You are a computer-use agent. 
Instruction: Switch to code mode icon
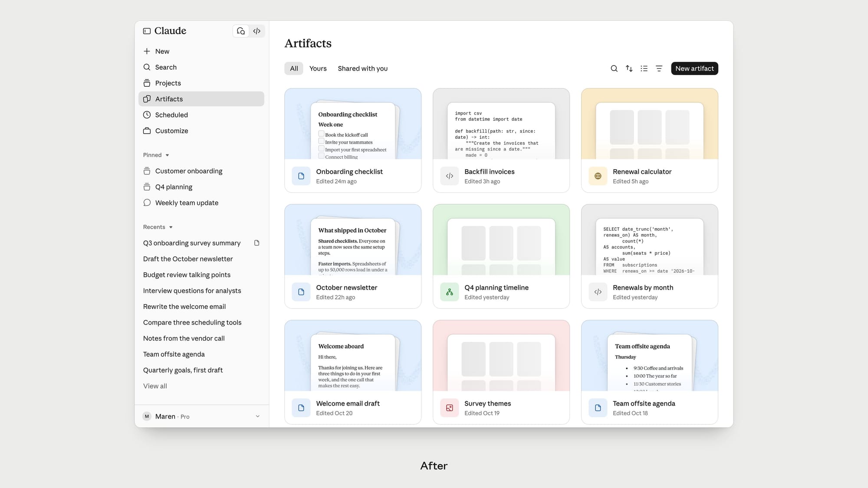(x=257, y=31)
